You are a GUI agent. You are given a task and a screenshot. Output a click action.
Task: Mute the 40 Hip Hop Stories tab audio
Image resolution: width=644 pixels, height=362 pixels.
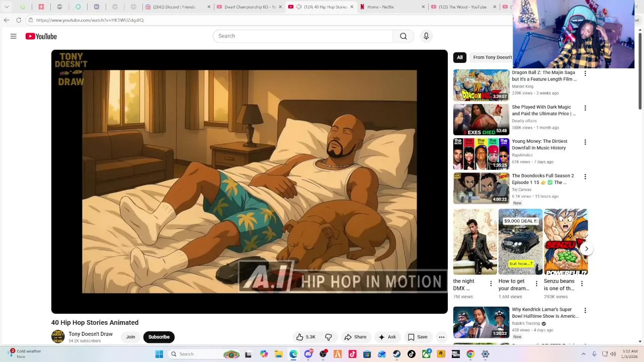[x=298, y=7]
